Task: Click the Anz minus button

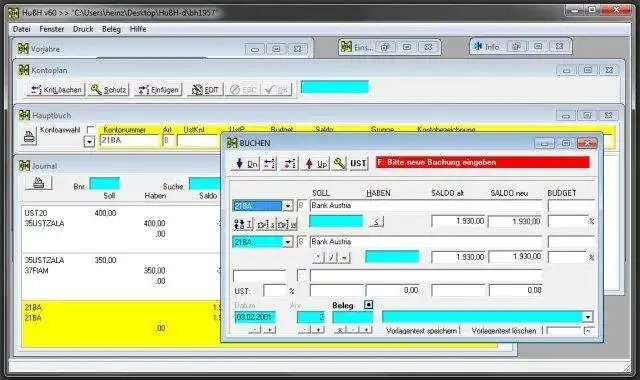Action: pos(304,330)
